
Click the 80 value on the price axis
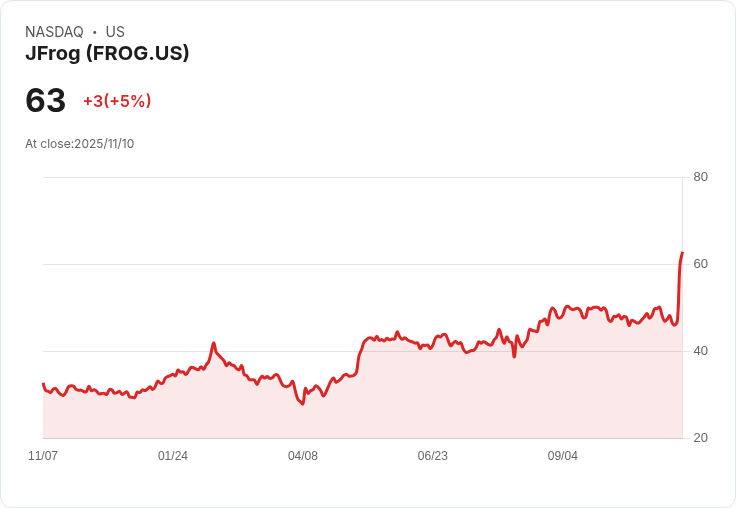700,177
